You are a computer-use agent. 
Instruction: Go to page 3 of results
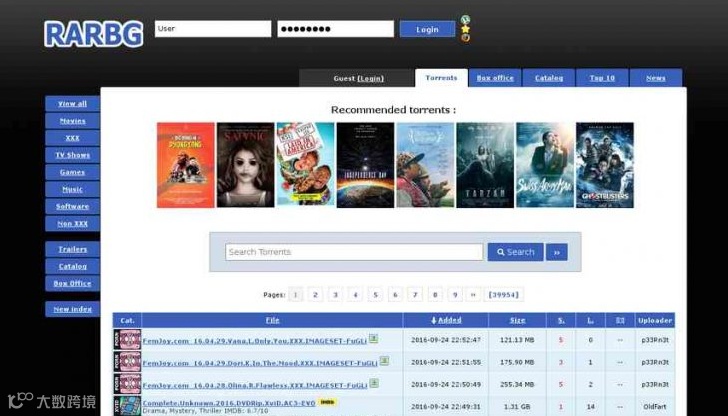[x=335, y=295]
